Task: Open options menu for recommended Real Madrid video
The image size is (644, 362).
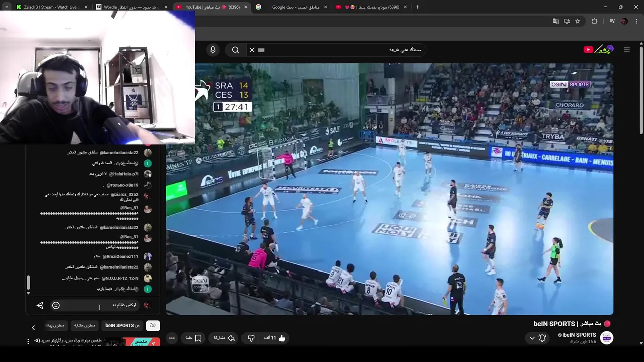Action: [x=28, y=341]
